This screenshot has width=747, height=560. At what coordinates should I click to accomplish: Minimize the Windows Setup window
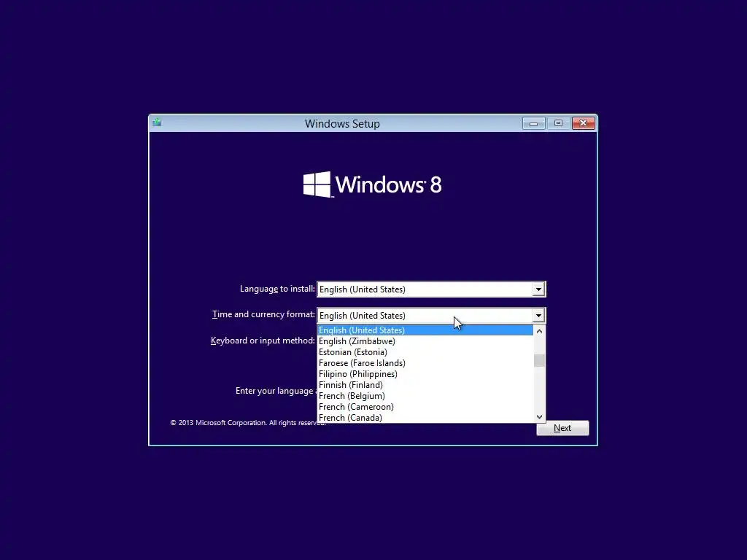pos(533,124)
